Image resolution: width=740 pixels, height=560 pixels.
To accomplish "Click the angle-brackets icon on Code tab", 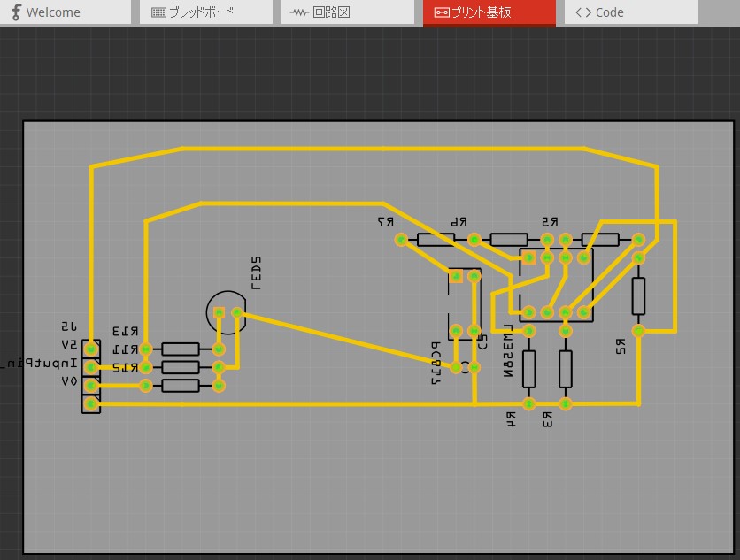I will click(x=582, y=12).
